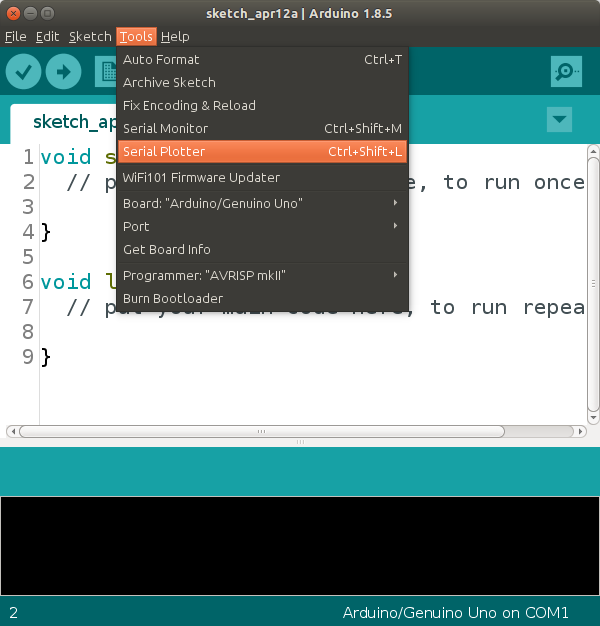Select the sketch_apr12a tab
The image size is (600, 626).
[x=64, y=123]
